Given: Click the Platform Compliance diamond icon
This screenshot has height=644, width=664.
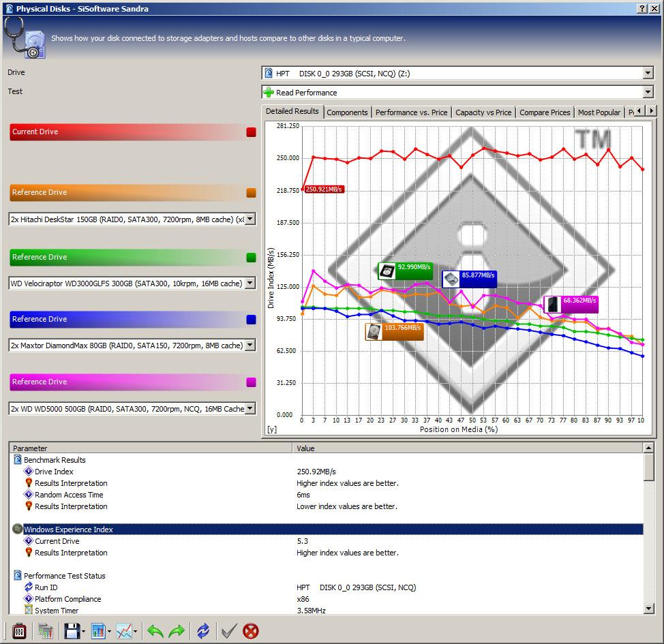Looking at the screenshot, I should click(29, 599).
